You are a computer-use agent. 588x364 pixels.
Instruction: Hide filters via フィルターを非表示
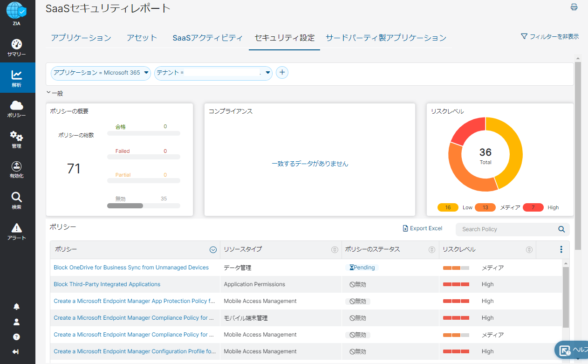click(550, 36)
